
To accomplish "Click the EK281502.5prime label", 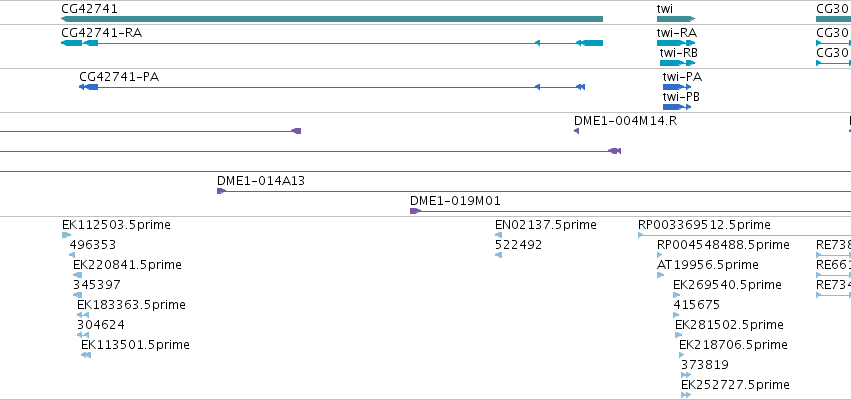I will (729, 325).
